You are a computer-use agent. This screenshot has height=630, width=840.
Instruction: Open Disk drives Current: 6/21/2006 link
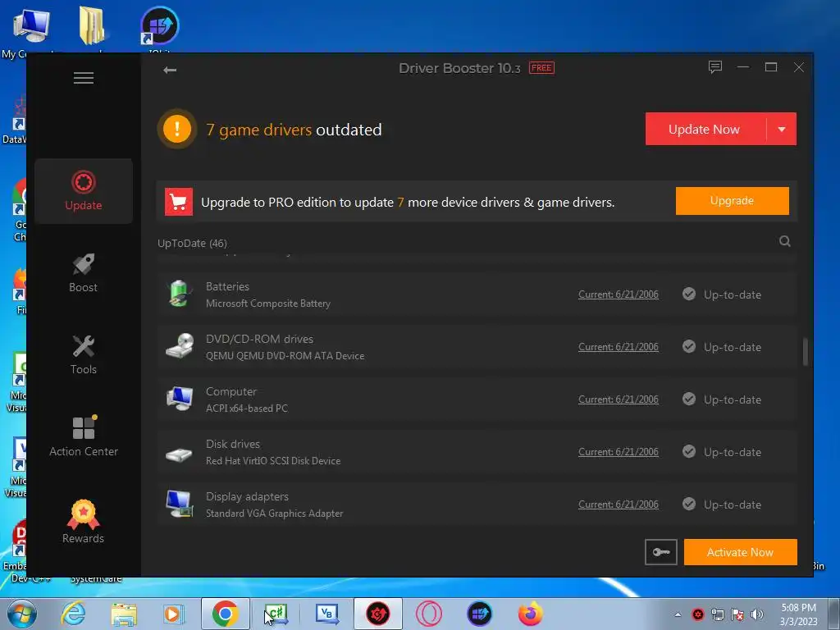(619, 452)
